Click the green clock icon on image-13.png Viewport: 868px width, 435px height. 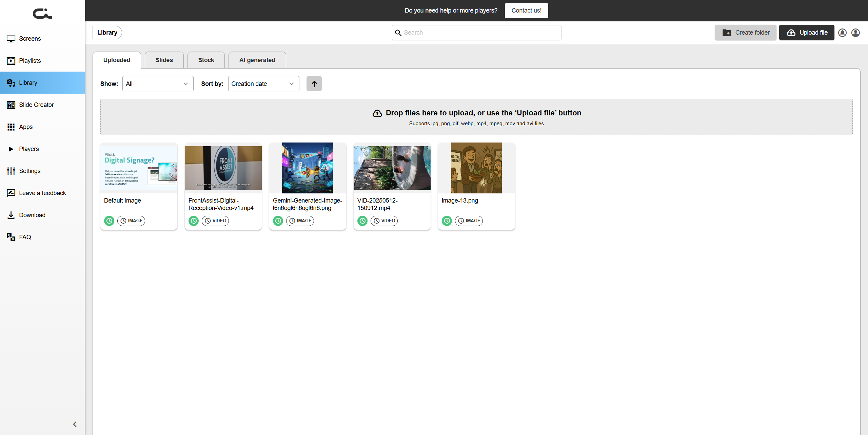447,221
